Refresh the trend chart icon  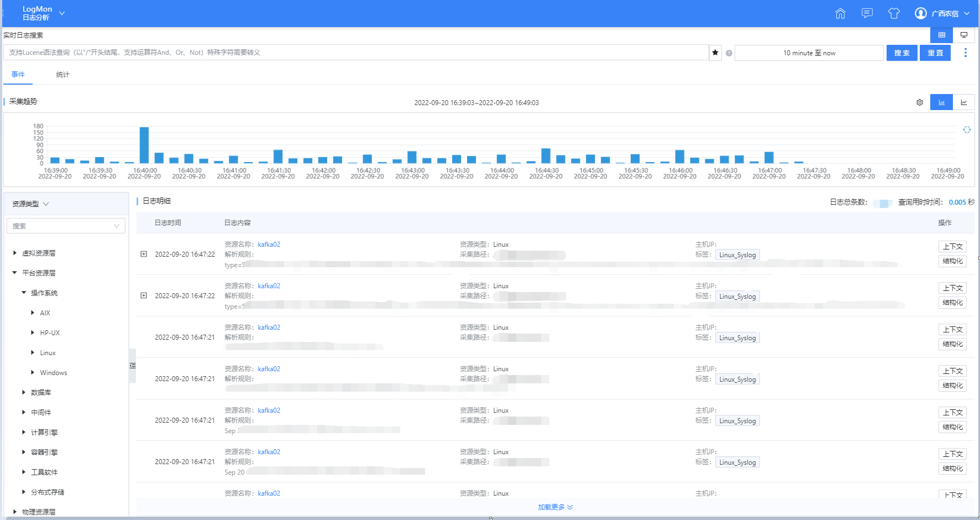pyautogui.click(x=967, y=129)
